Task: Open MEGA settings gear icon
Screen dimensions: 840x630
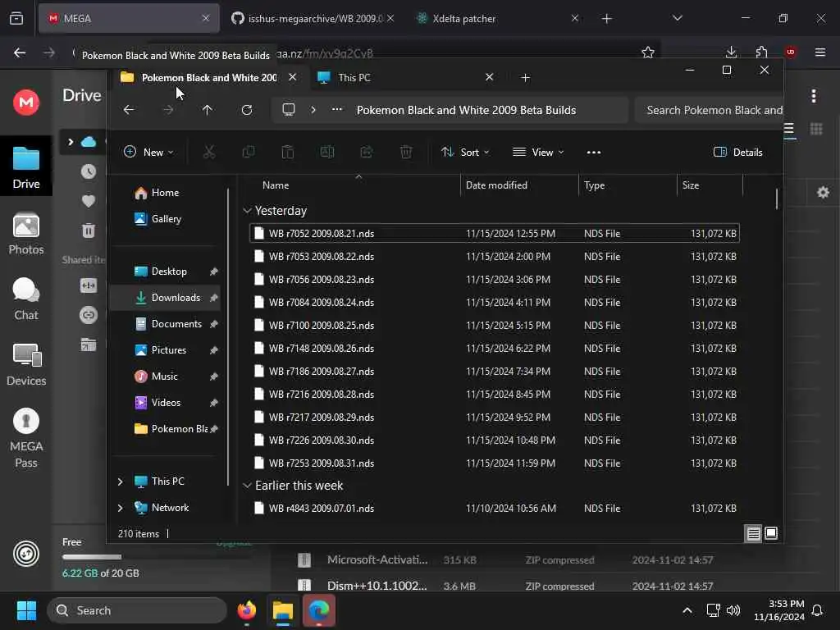Action: (824, 192)
